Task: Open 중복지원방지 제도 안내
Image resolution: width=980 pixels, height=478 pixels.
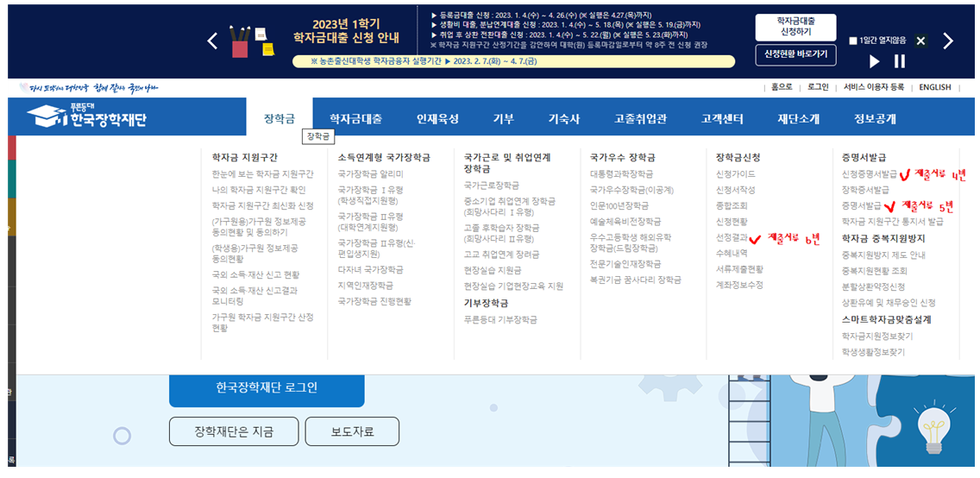Action: [883, 255]
